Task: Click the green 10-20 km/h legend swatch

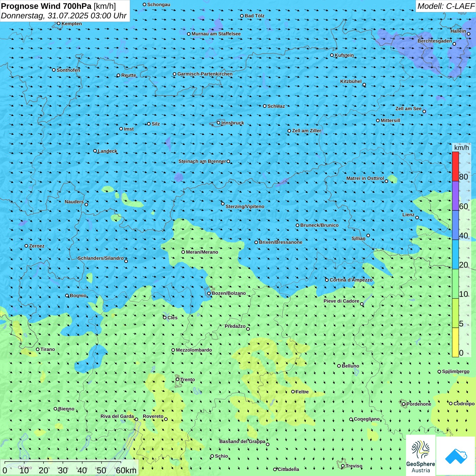Action: (455, 284)
